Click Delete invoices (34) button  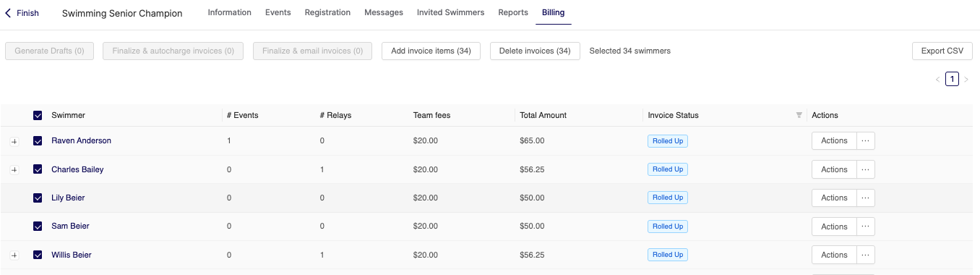535,51
